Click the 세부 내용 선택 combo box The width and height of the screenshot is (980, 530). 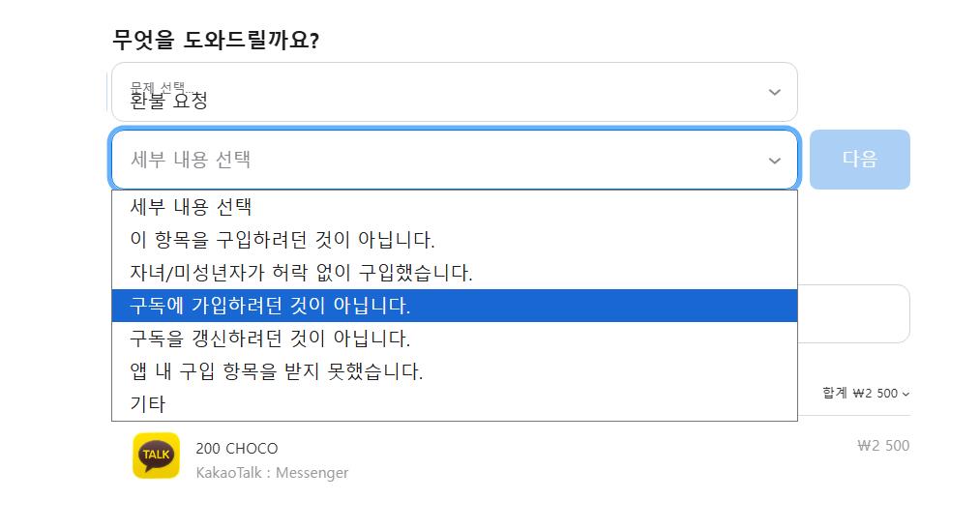(454, 160)
